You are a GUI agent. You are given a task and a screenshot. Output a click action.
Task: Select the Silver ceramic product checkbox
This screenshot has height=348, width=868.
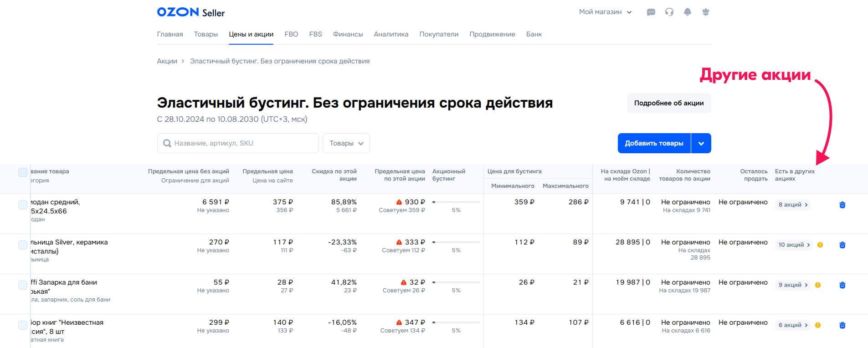[23, 245]
